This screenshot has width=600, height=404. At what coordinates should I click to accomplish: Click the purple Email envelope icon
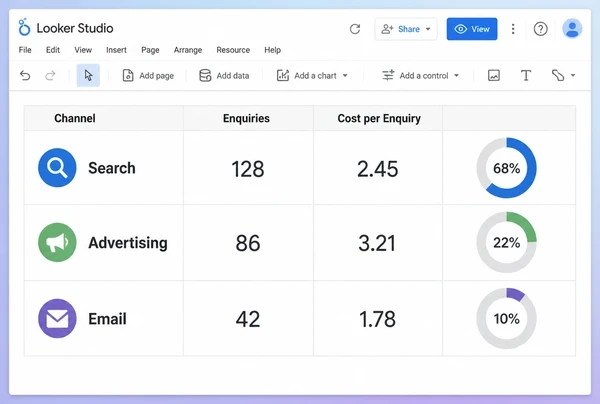coord(57,318)
